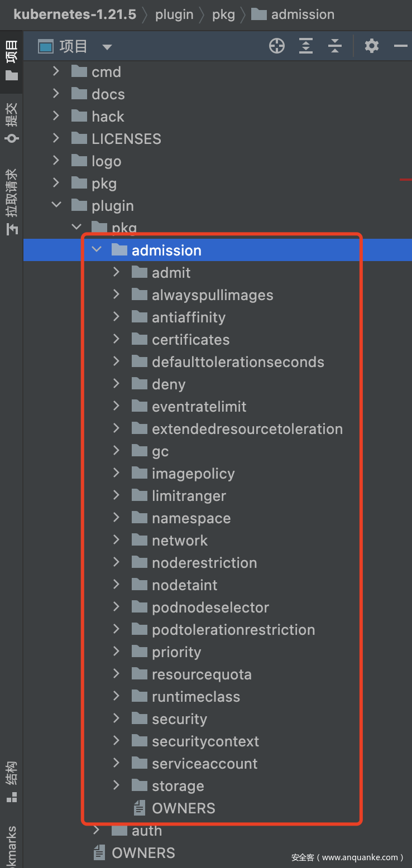Hide the project panel with the minus icon
The height and width of the screenshot is (868, 412).
click(x=400, y=46)
